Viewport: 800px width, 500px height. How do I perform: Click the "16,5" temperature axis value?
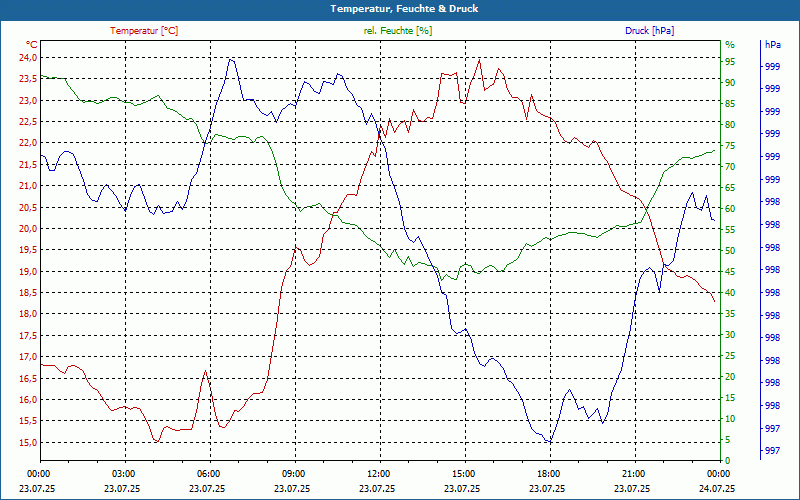[x=28, y=378]
